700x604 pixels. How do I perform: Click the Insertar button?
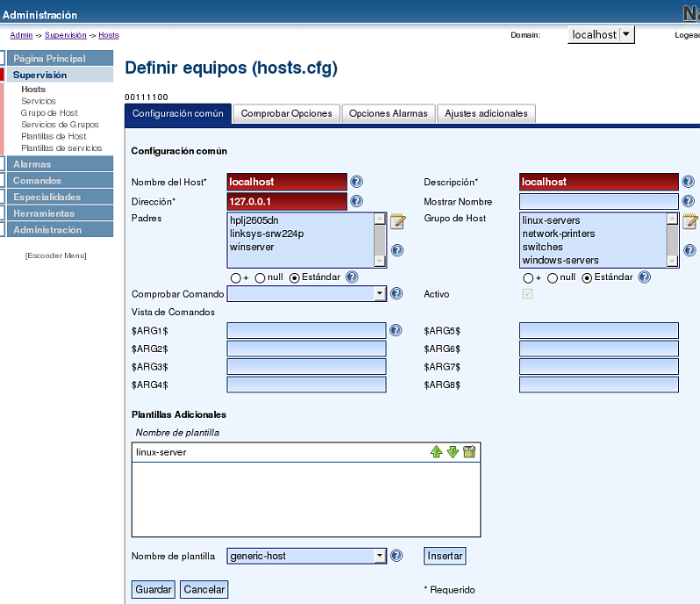click(x=444, y=556)
